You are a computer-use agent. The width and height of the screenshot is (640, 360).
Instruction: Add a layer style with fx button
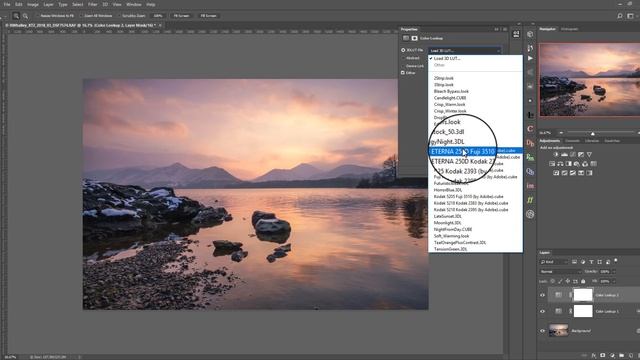coord(593,356)
